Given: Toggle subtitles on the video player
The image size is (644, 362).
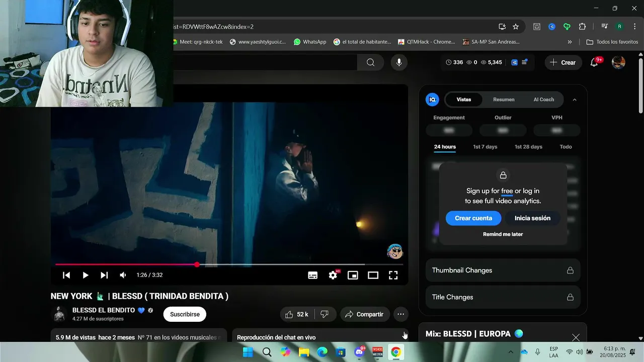Looking at the screenshot, I should [x=312, y=275].
